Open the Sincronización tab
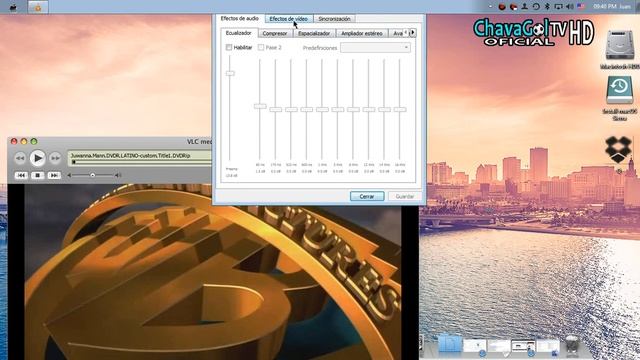The width and height of the screenshot is (640, 360). (334, 19)
